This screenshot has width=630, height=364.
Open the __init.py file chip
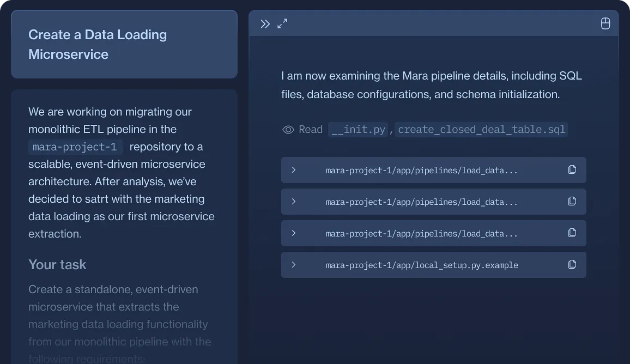[358, 130]
